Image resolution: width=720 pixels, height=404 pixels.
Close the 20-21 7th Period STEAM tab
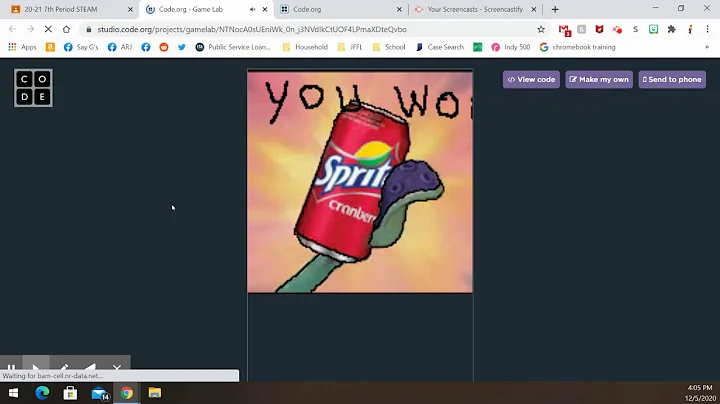coord(130,9)
